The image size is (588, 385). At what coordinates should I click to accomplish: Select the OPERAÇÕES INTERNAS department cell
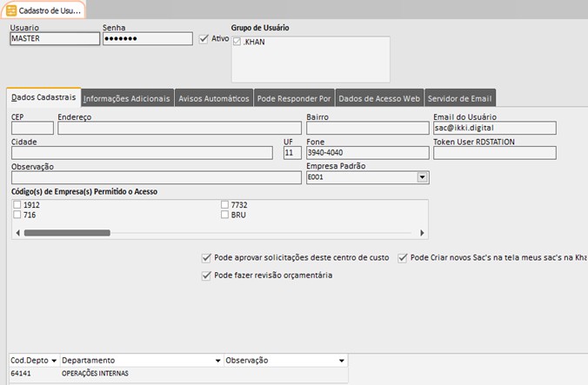(142, 374)
